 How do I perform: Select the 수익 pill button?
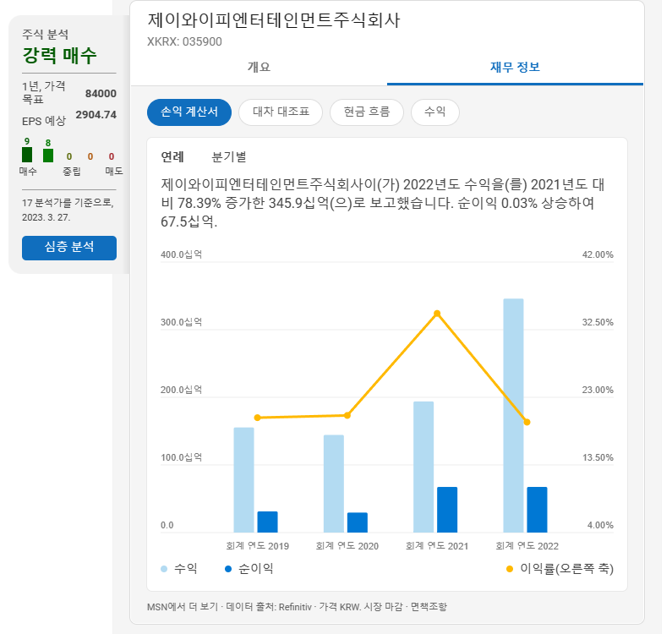click(435, 112)
